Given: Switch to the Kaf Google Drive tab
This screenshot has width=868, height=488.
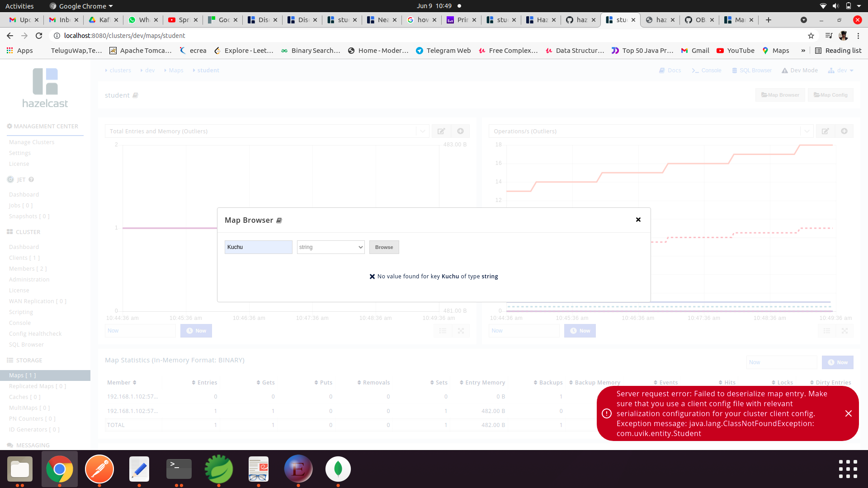Looking at the screenshot, I should tap(103, 20).
